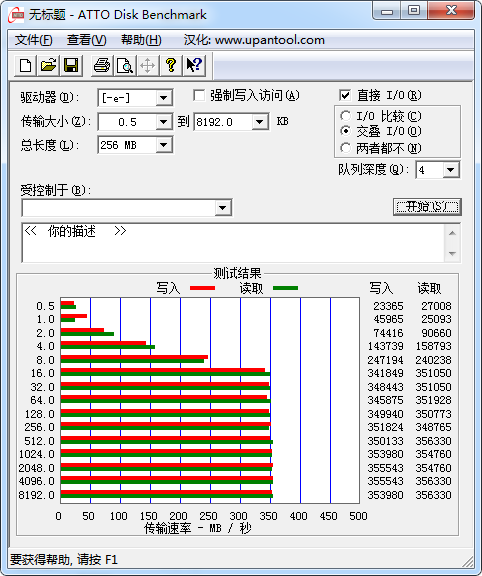Click the 开始(S) start button
The width and height of the screenshot is (482, 576).
(x=427, y=207)
